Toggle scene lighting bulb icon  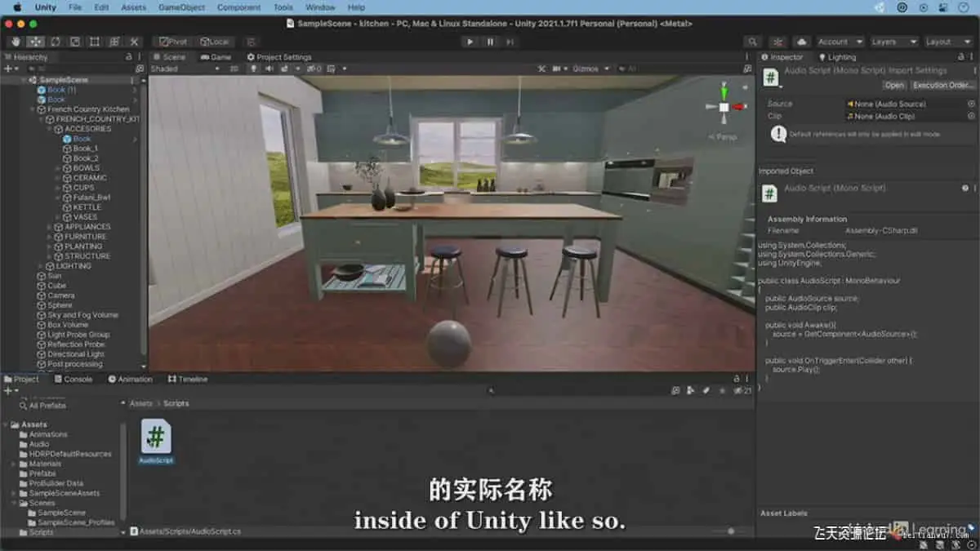[x=254, y=69]
